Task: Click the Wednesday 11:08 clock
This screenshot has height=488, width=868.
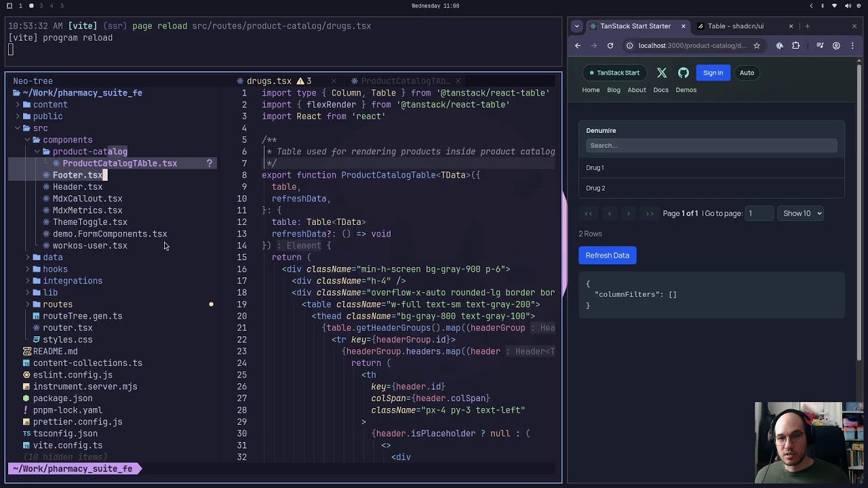Action: 435,5
